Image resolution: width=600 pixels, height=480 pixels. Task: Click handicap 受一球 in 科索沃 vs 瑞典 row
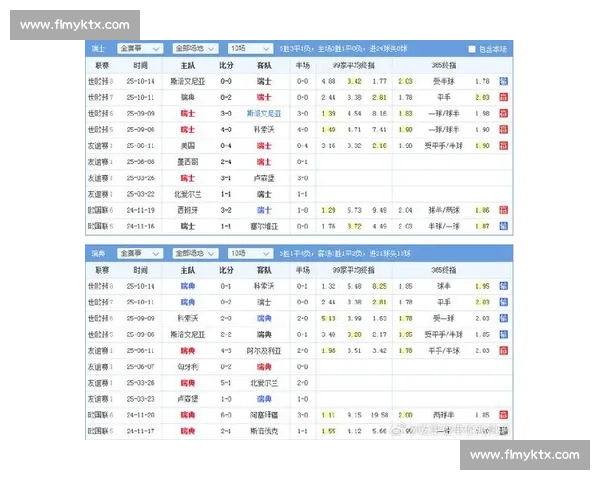[x=444, y=318]
